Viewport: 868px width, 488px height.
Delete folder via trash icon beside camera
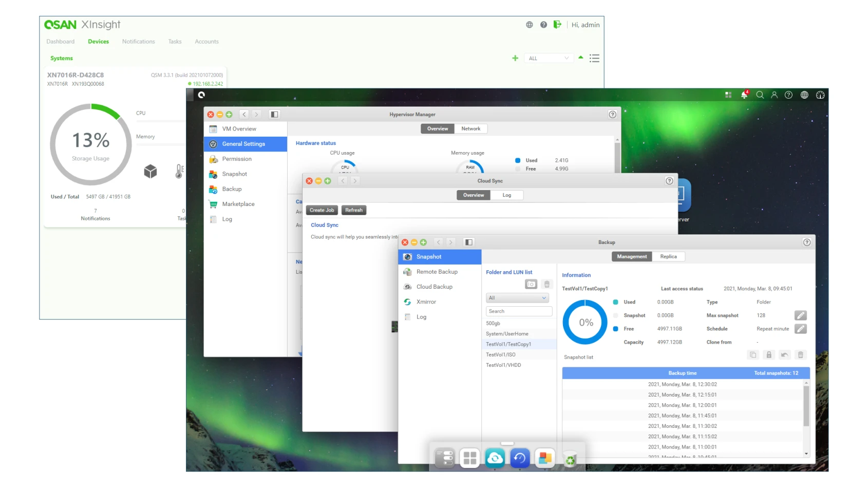547,284
